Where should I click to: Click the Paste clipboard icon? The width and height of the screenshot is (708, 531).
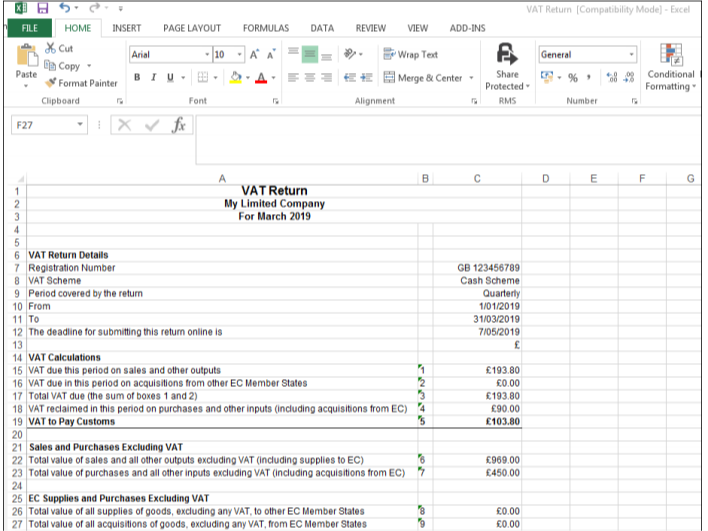(x=26, y=56)
